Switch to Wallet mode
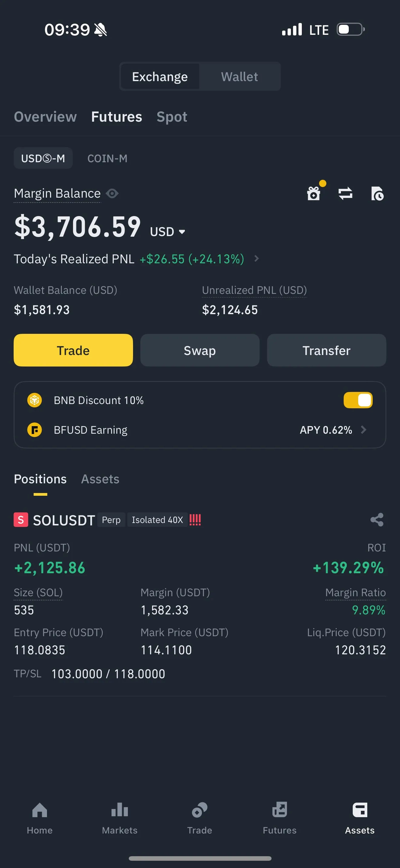This screenshot has width=400, height=868. coord(239,77)
